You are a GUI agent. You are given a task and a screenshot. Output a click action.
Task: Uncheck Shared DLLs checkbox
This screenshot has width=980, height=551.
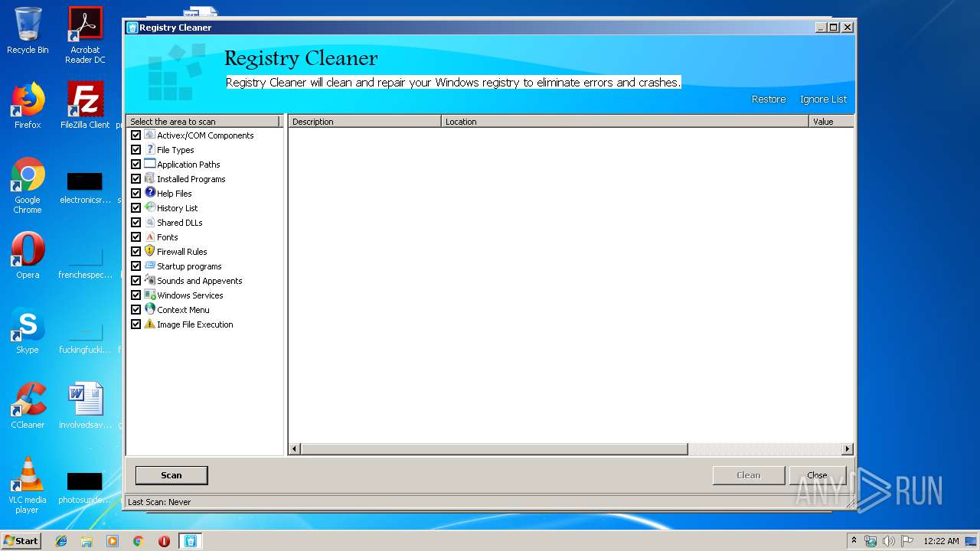click(x=136, y=222)
